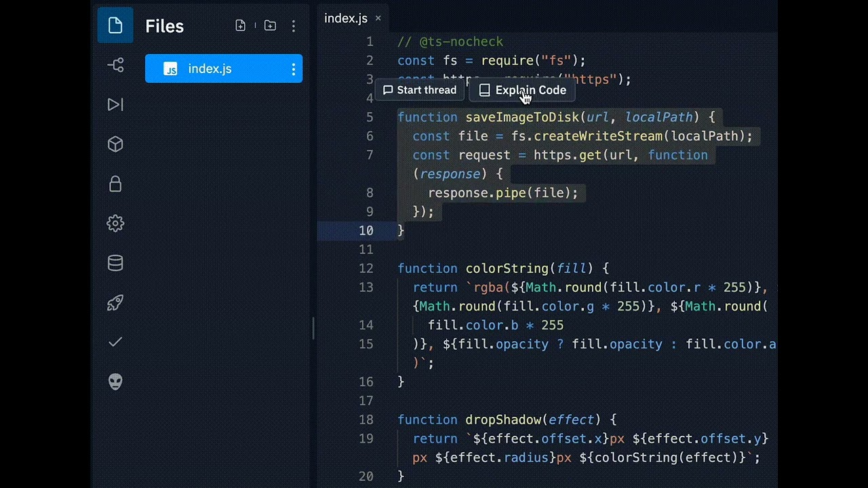Viewport: 868px width, 488px height.
Task: Open the Secrets lock icon
Action: point(115,184)
